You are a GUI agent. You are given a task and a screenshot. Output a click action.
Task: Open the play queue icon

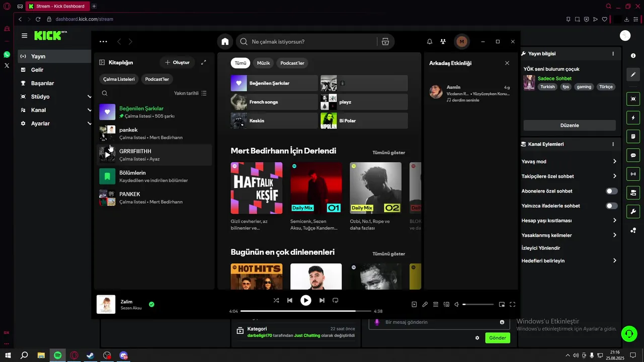point(436,304)
